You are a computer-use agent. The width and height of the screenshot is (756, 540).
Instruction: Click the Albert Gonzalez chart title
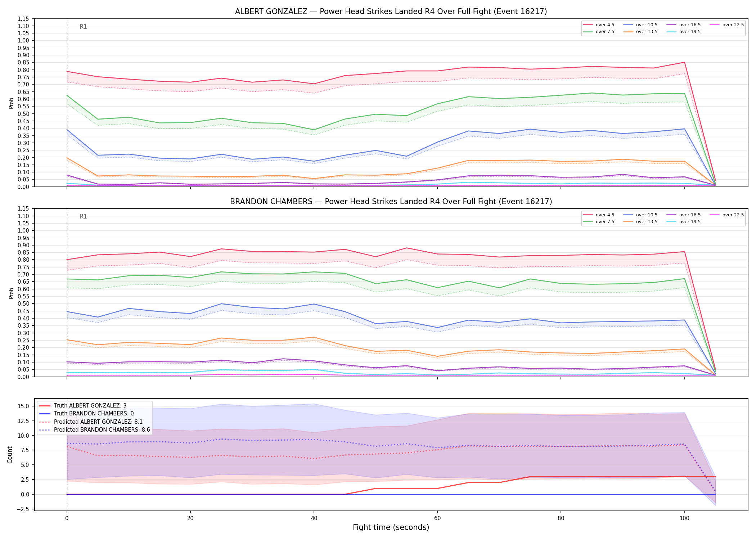[x=391, y=12]
